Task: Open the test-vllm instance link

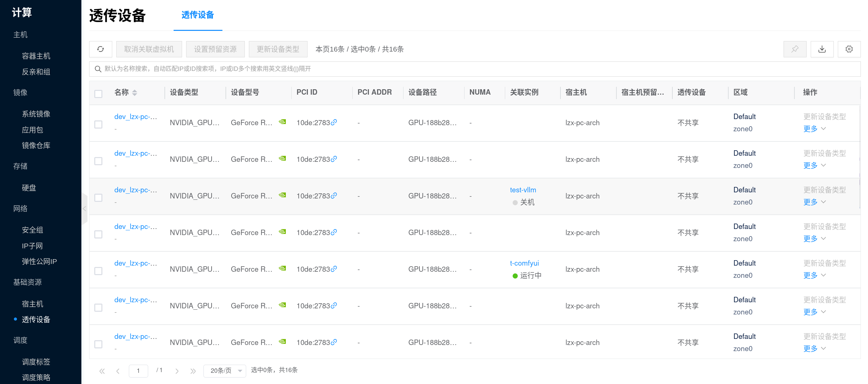Action: click(x=523, y=190)
